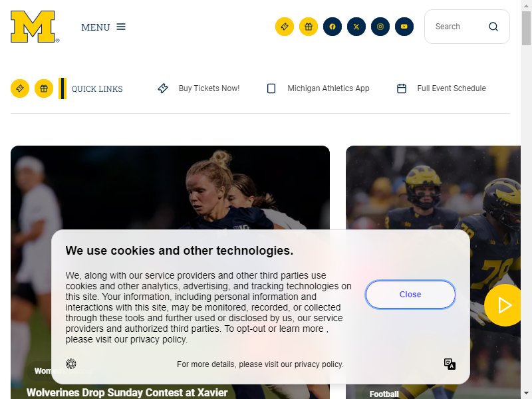
Task: Click the yellow gift icon in header
Action: pyautogui.click(x=309, y=27)
